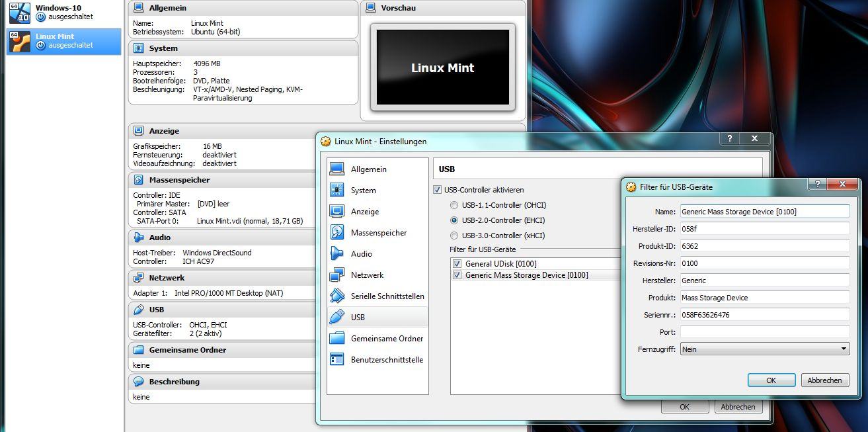Click the System section chip icon
The image size is (868, 432).
pos(138,48)
